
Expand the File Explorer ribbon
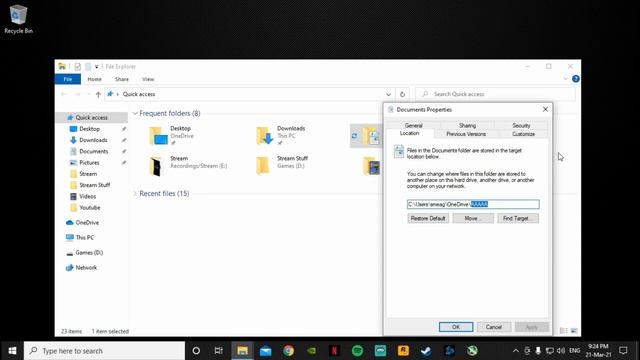[x=565, y=79]
